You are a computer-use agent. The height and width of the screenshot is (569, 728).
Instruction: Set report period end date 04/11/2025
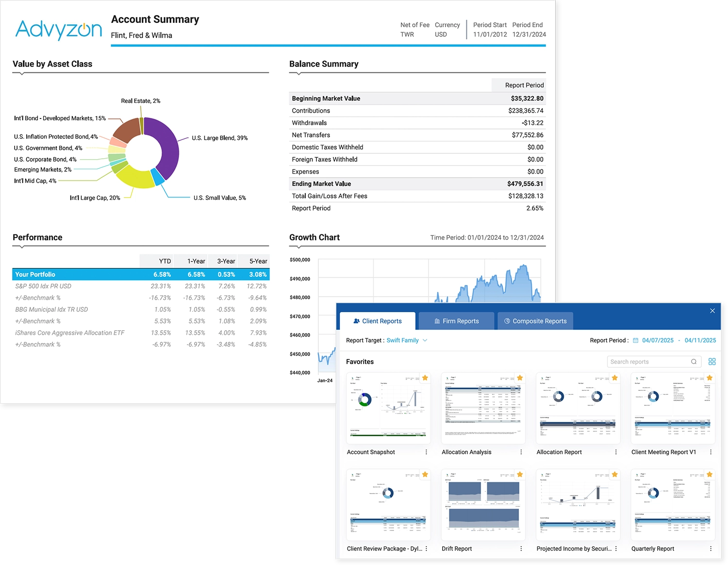(x=700, y=340)
